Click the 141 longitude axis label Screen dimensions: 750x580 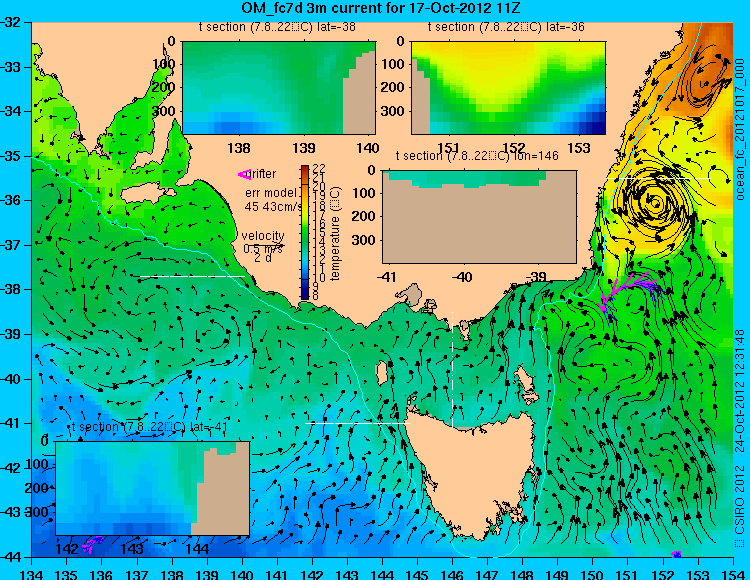tap(277, 573)
